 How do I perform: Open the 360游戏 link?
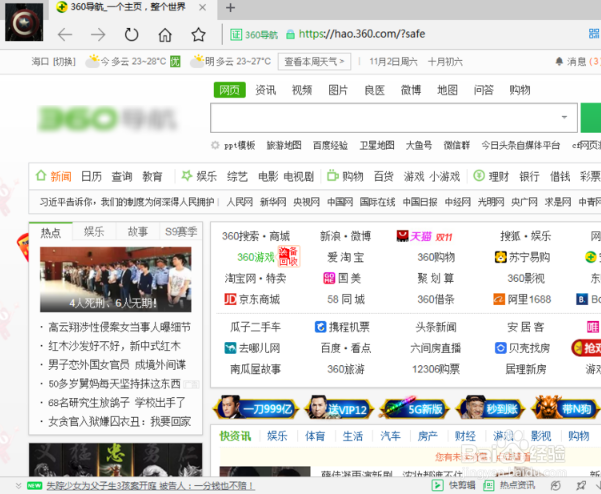[256, 257]
